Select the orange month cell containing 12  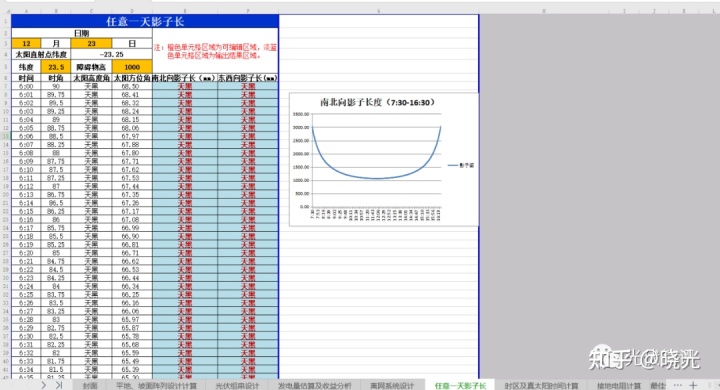click(26, 43)
